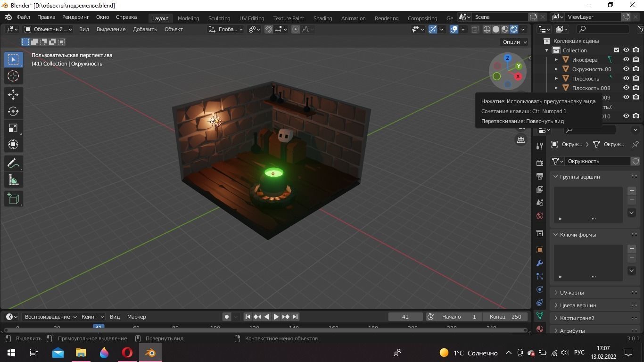Open the Object Data mesh tab
644x362 pixels.
point(540,316)
